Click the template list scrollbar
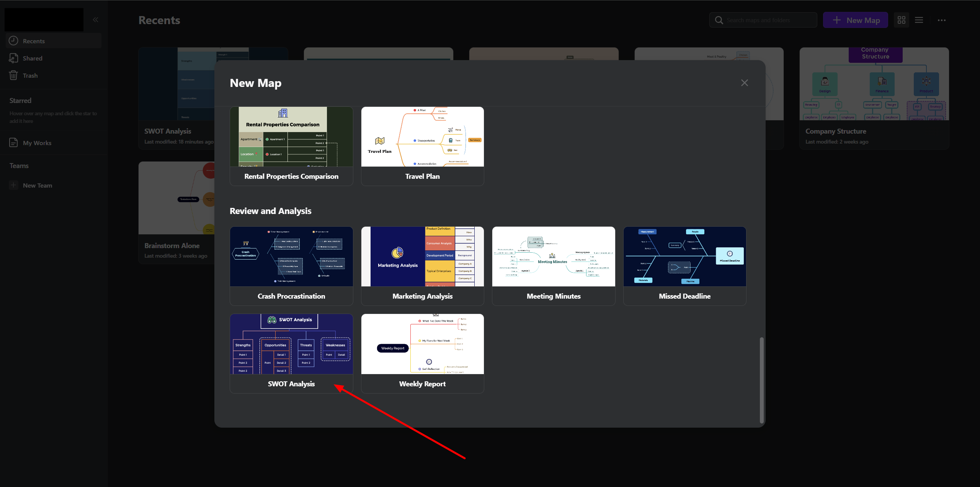Viewport: 980px width, 487px height. pos(761,379)
